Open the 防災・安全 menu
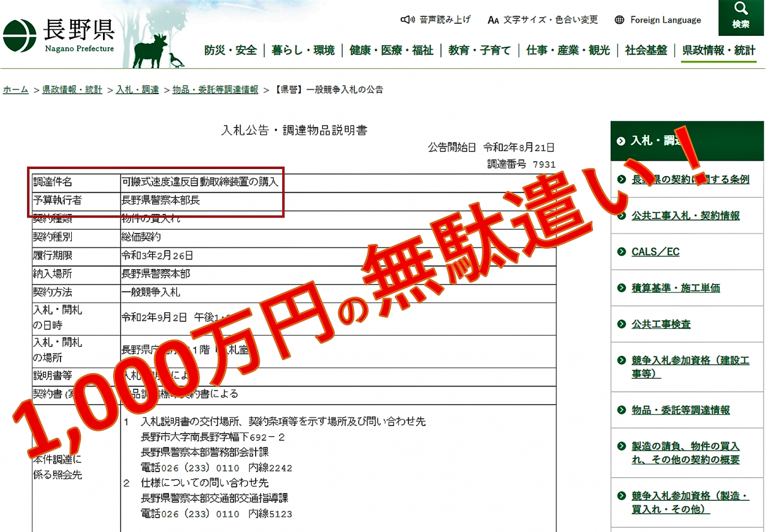The height and width of the screenshot is (532, 766). click(x=230, y=50)
